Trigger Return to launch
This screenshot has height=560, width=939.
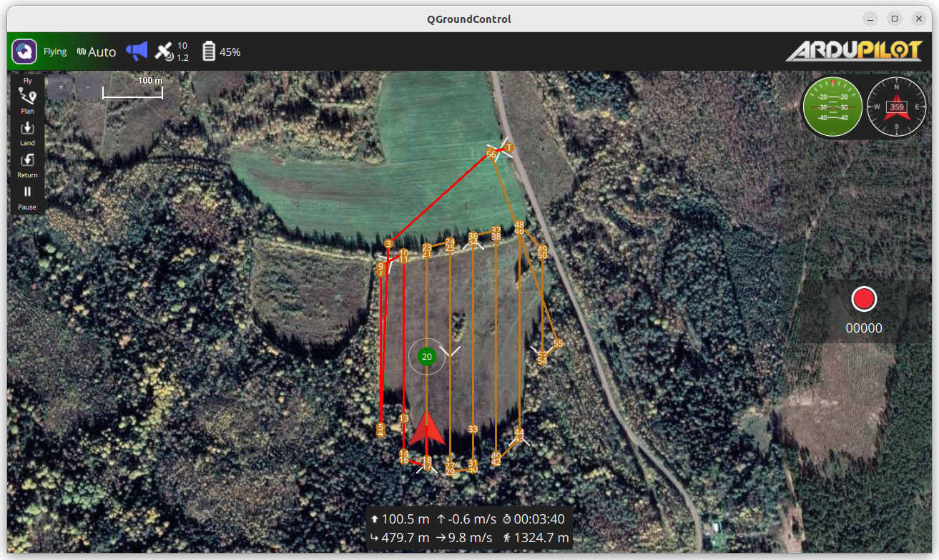27,164
